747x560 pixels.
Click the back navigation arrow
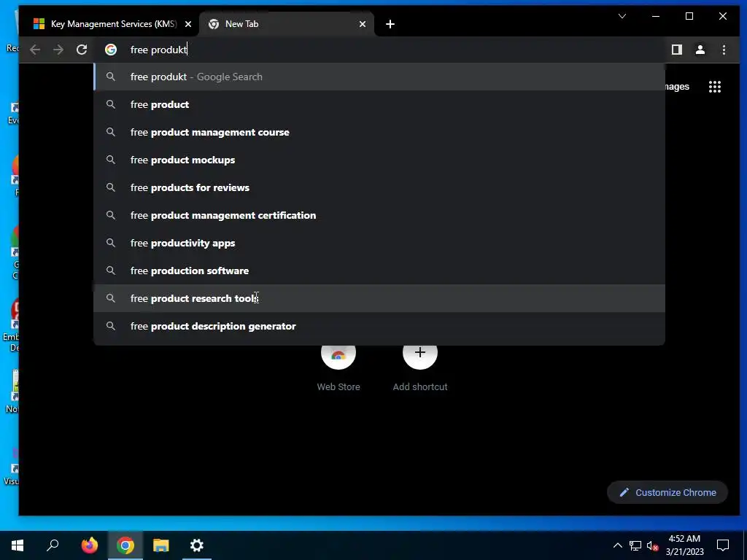coord(35,50)
